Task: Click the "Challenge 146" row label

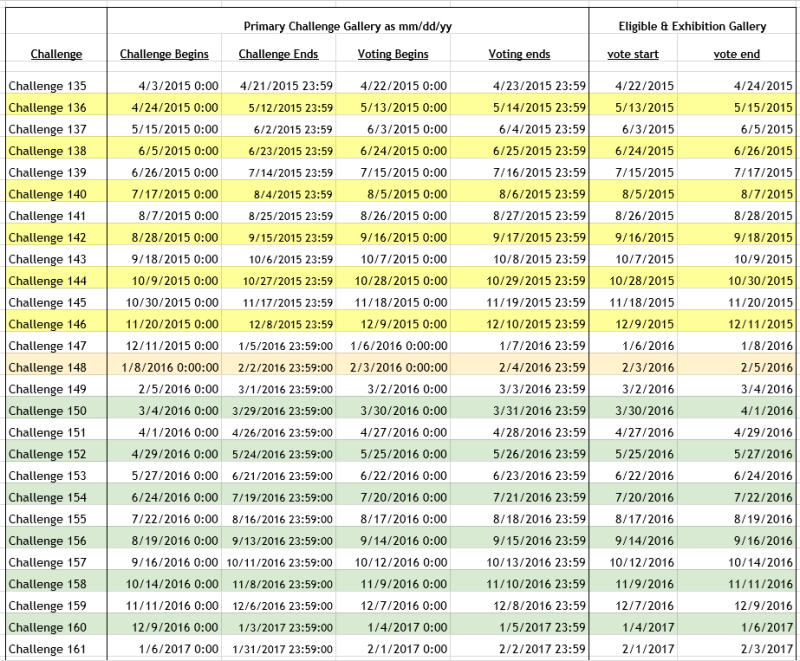Action: point(47,324)
